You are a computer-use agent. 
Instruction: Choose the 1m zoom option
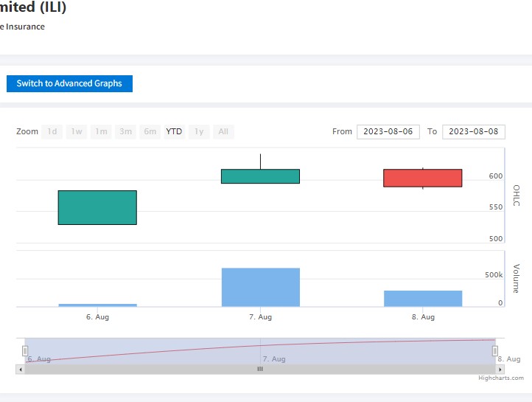coord(101,132)
